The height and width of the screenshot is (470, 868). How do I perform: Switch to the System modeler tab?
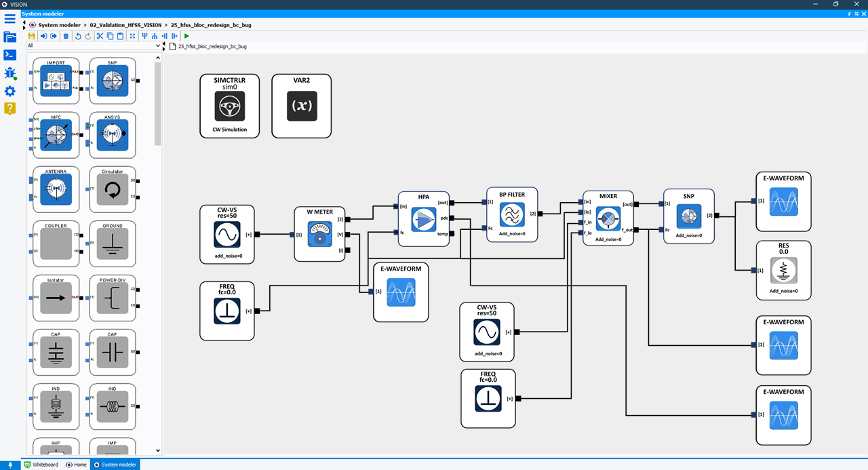pyautogui.click(x=115, y=465)
